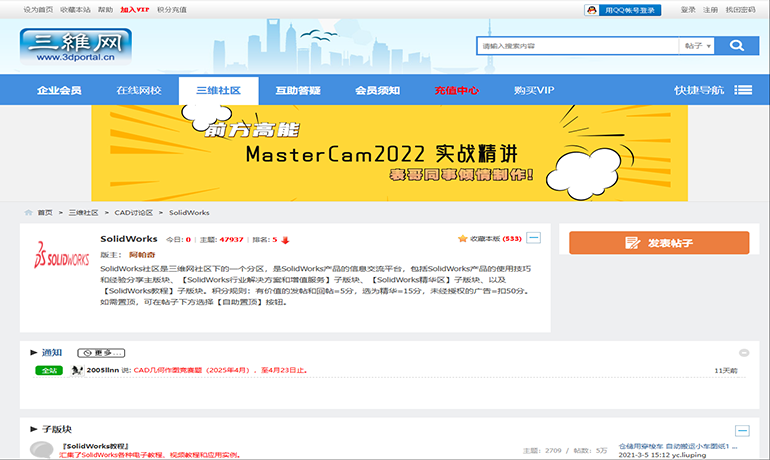Screen dimensions: 770x460
Task: Open the 快捷导航 list icon
Action: (742, 90)
